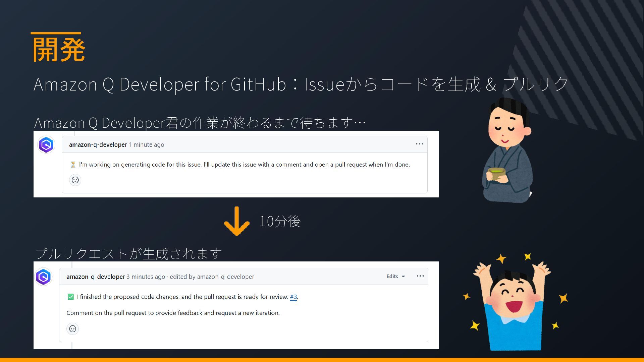Open amazon-q-developer author name on 1 minute comment
The height and width of the screenshot is (362, 644).
(x=98, y=145)
